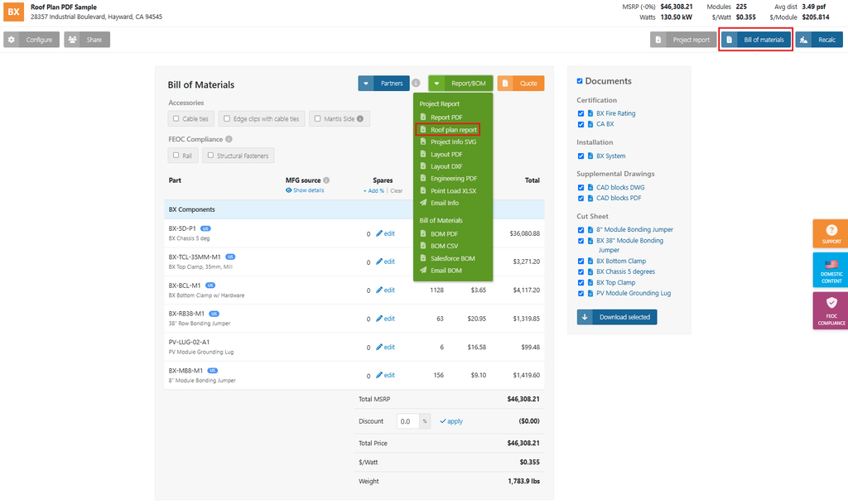Select Report PDF from the menu
848x504 pixels.
446,118
